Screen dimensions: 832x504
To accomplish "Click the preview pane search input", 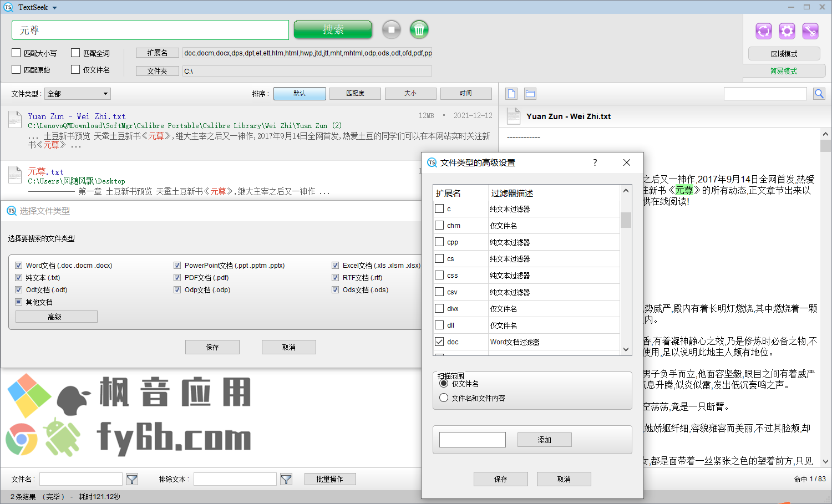I will tap(765, 94).
